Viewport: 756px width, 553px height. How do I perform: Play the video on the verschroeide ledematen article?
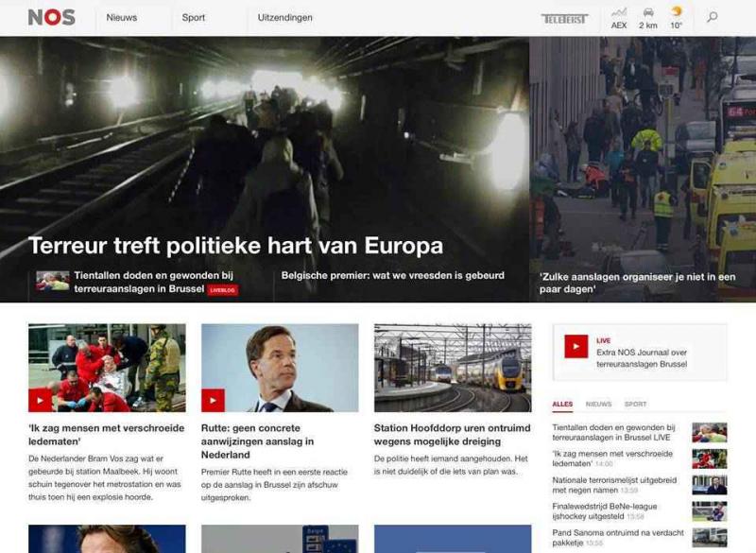tap(40, 400)
